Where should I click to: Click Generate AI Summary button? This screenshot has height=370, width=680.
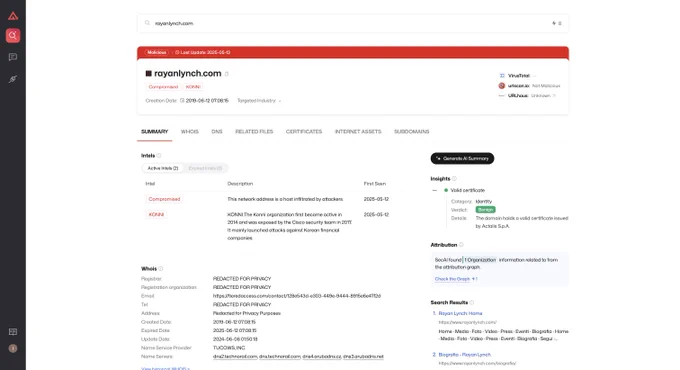[462, 158]
